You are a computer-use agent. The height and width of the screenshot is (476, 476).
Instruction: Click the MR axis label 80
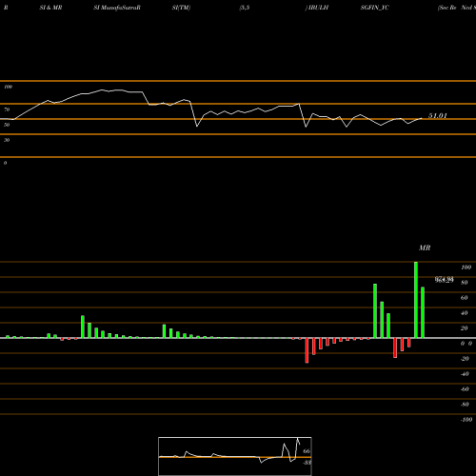pyautogui.click(x=465, y=283)
